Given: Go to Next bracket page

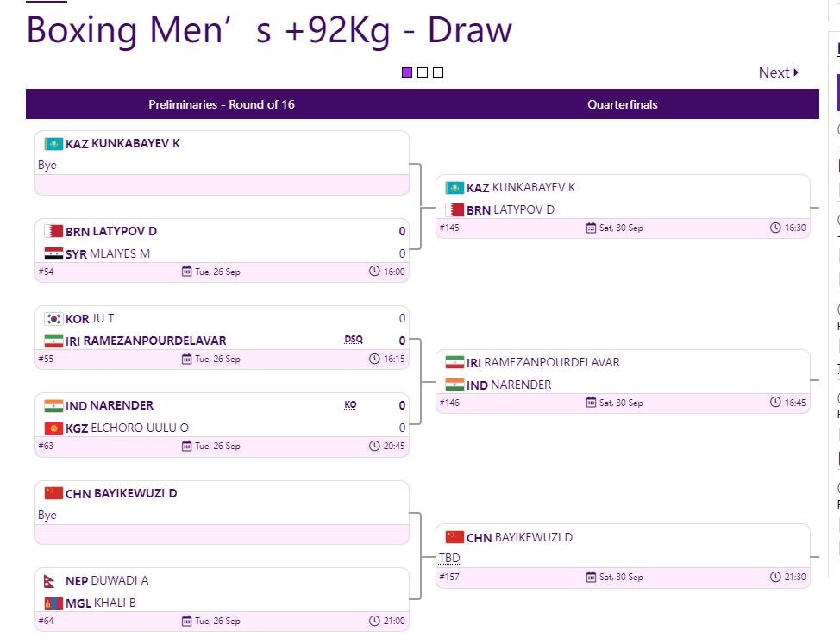Looking at the screenshot, I should pos(779,72).
